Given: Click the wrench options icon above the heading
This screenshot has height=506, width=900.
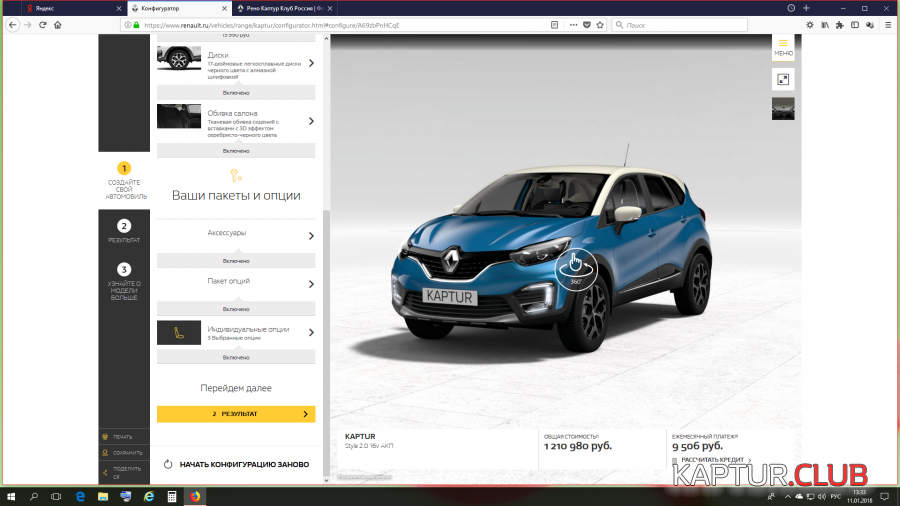Looking at the screenshot, I should (x=236, y=175).
